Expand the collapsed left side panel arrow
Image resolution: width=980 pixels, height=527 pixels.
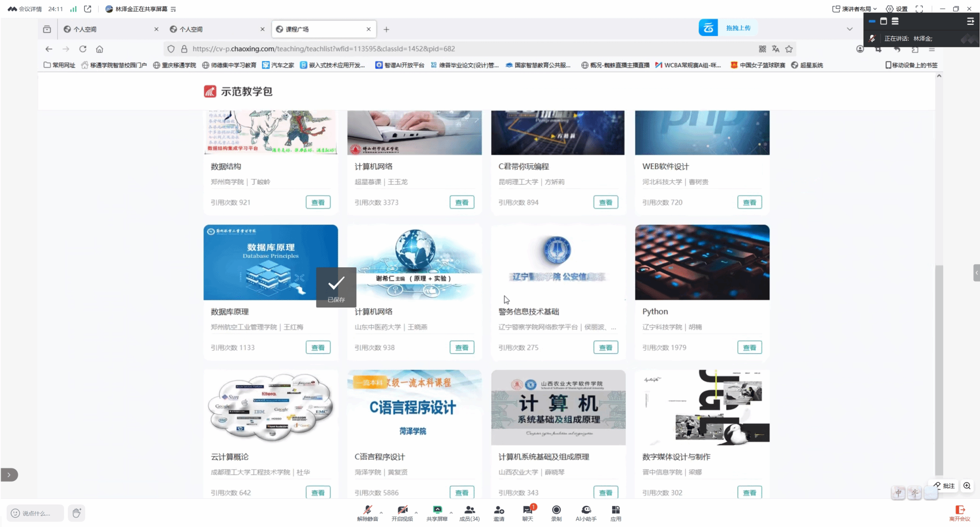click(9, 475)
